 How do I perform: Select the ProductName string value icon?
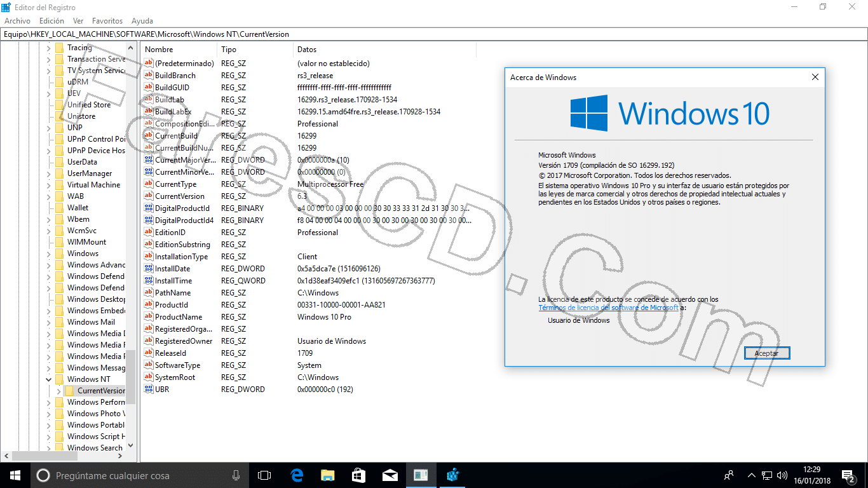point(149,317)
